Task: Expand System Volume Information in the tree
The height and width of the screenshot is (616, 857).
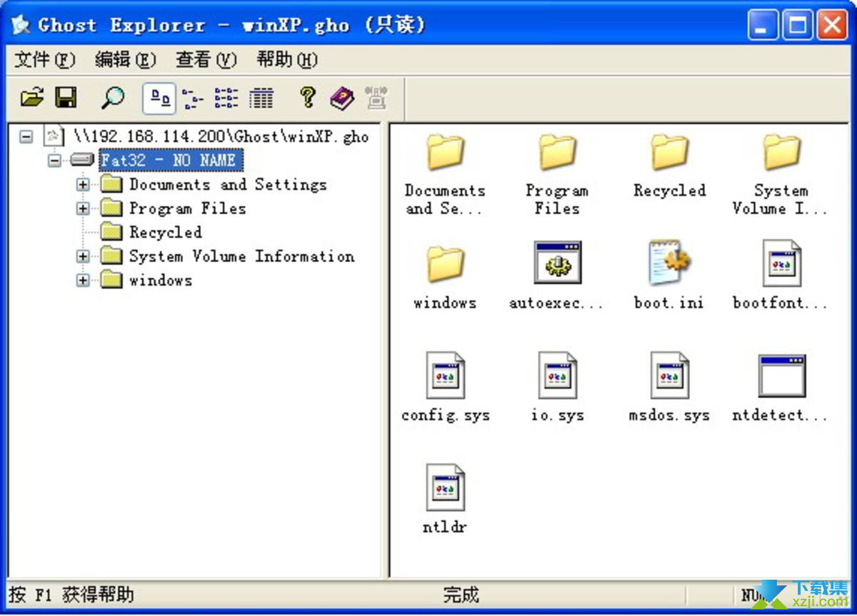Action: click(83, 256)
